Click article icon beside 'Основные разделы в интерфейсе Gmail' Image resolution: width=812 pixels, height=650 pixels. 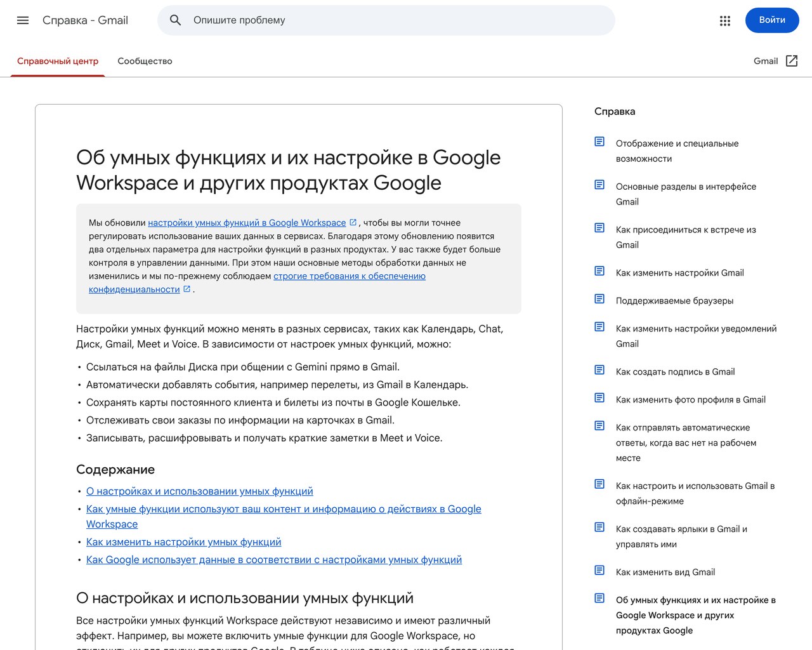(599, 185)
